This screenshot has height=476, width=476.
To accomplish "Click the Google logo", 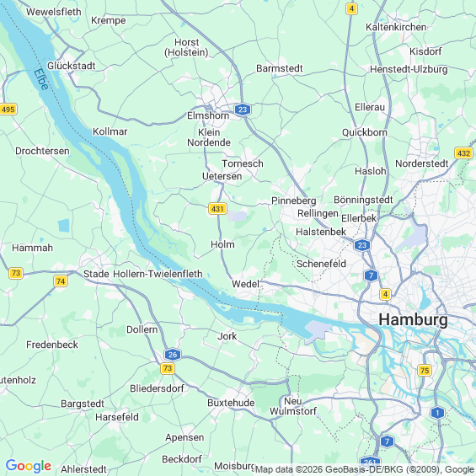I will (29, 466).
